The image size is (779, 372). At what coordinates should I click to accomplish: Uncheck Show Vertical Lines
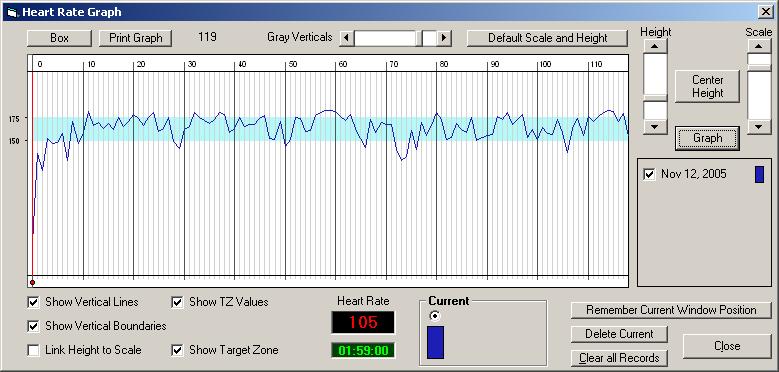tap(34, 302)
